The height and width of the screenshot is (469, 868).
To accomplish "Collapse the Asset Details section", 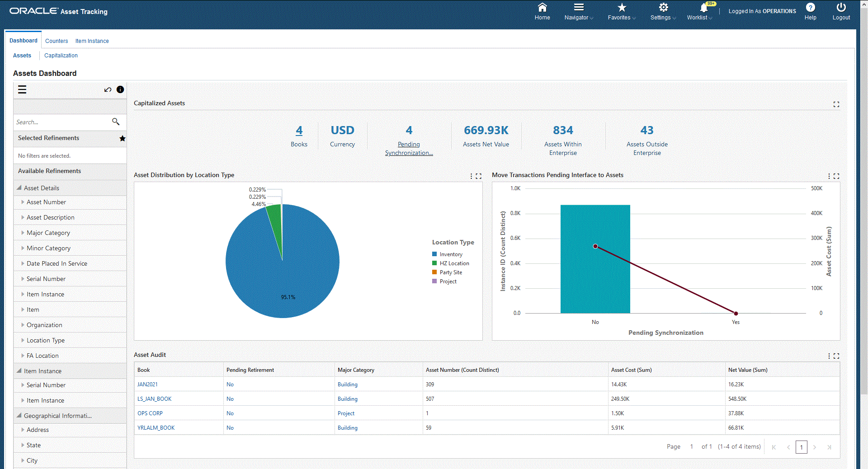I will [x=18, y=188].
